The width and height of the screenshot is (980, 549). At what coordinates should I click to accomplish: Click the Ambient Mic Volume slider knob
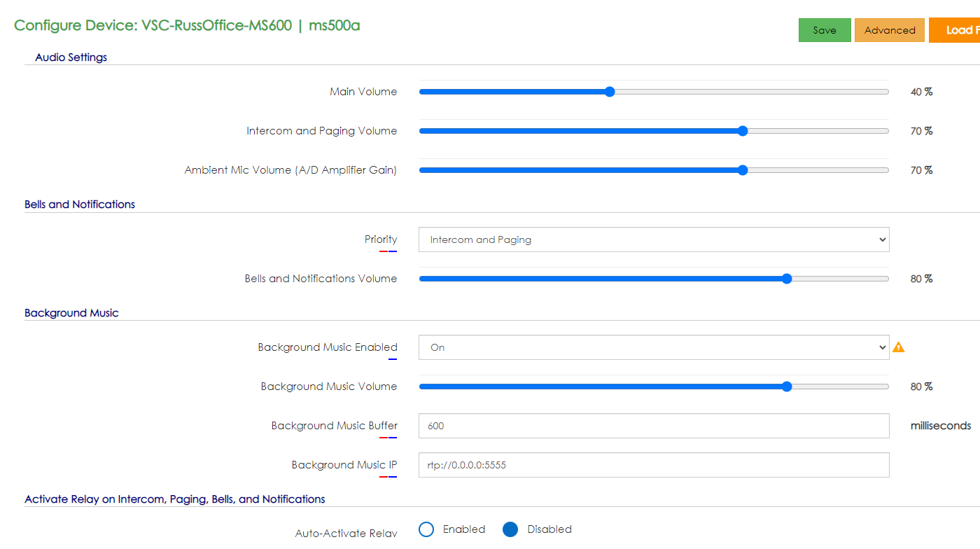coord(743,170)
